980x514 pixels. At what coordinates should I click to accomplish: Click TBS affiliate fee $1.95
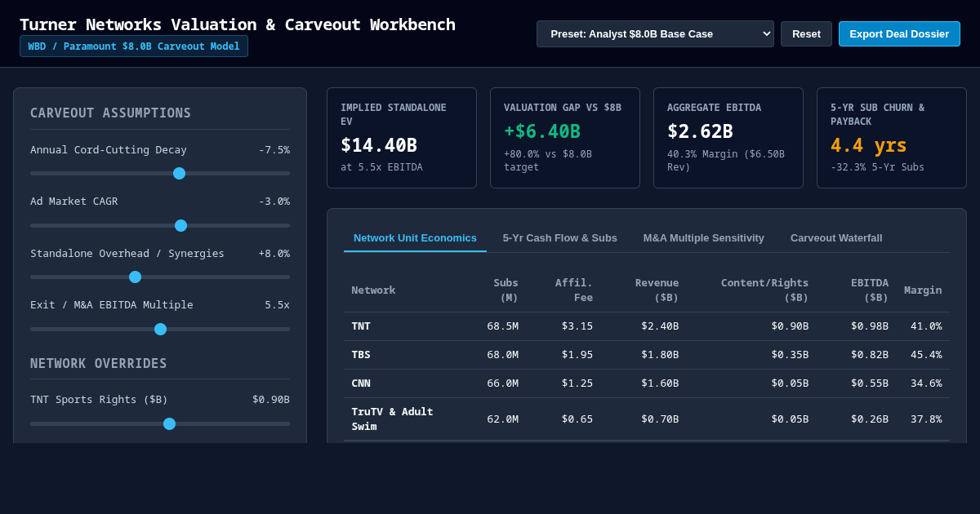(577, 354)
